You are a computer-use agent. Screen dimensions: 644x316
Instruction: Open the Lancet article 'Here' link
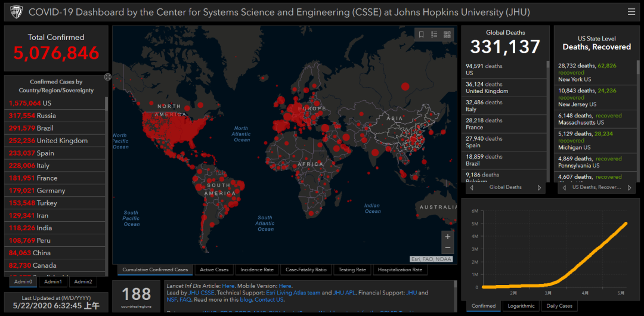click(228, 286)
